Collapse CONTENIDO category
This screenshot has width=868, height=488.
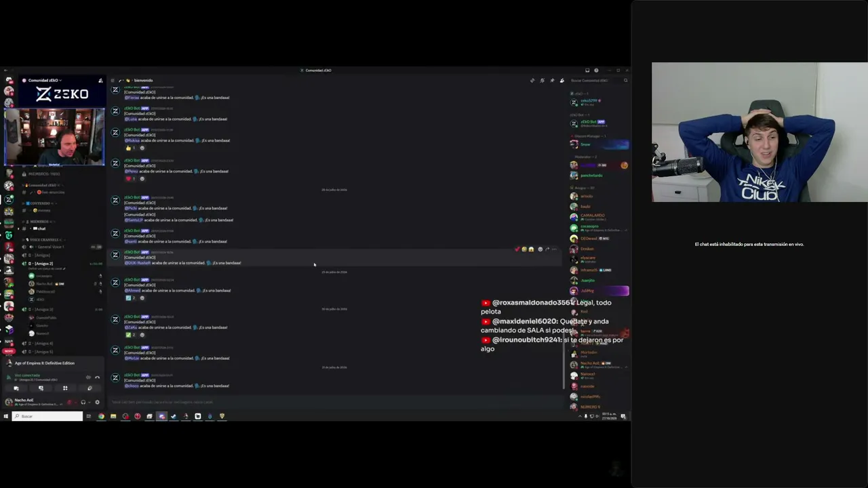41,203
